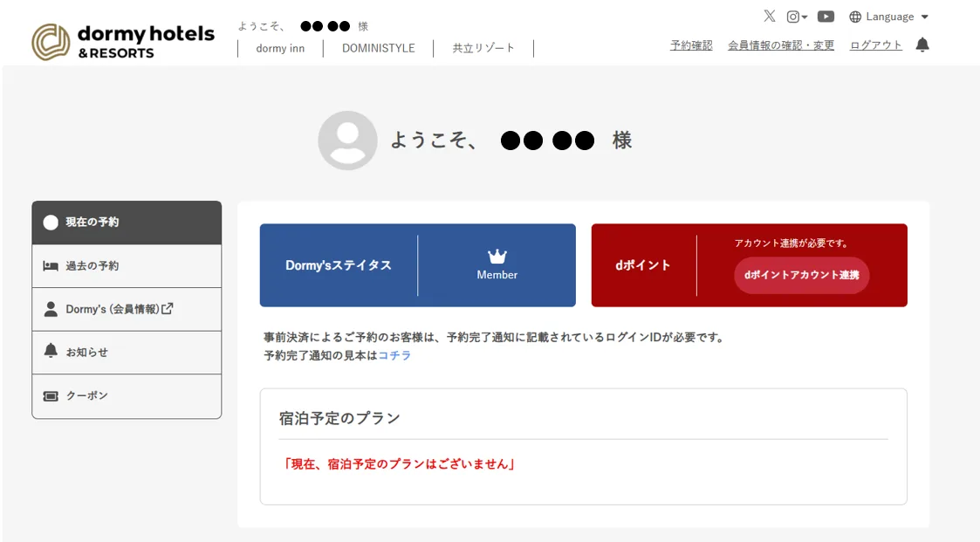980x542 pixels.
Task: Click the 宿泊予定のプラン heading
Action: [339, 418]
